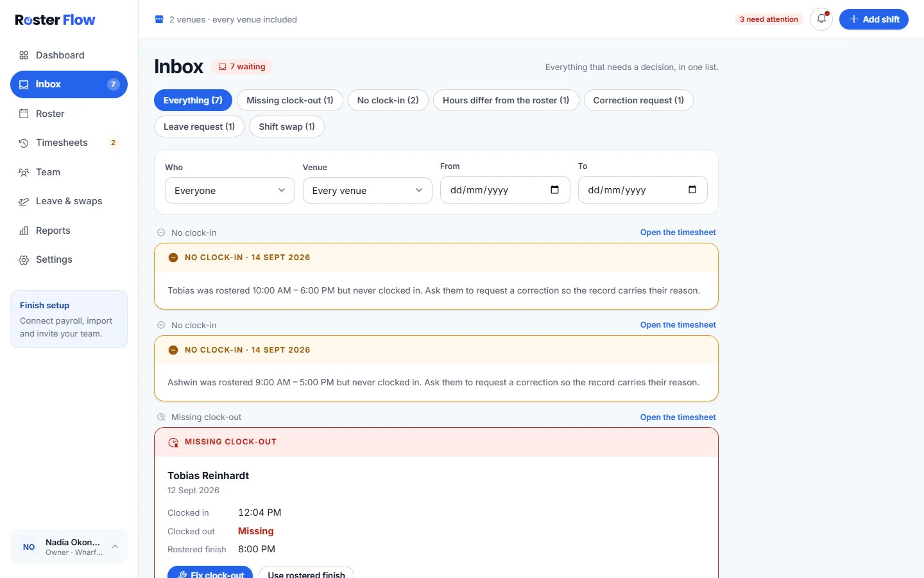Click the Roster Flow logo

55,20
